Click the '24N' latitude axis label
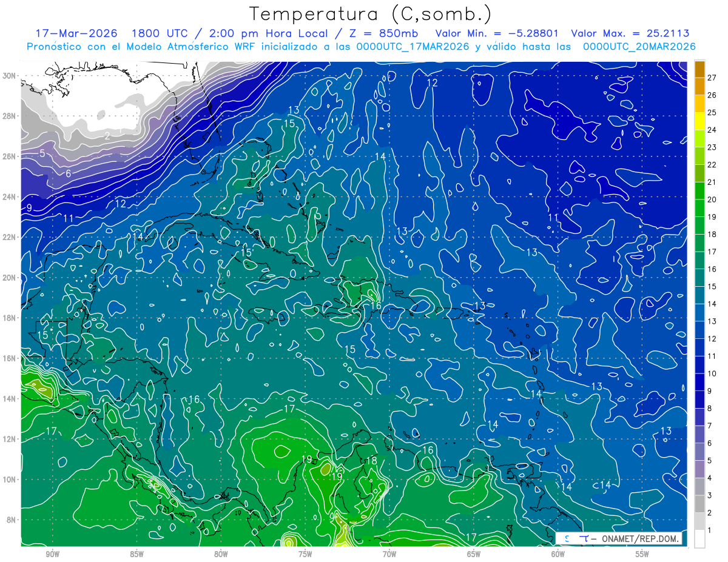 tap(9, 196)
